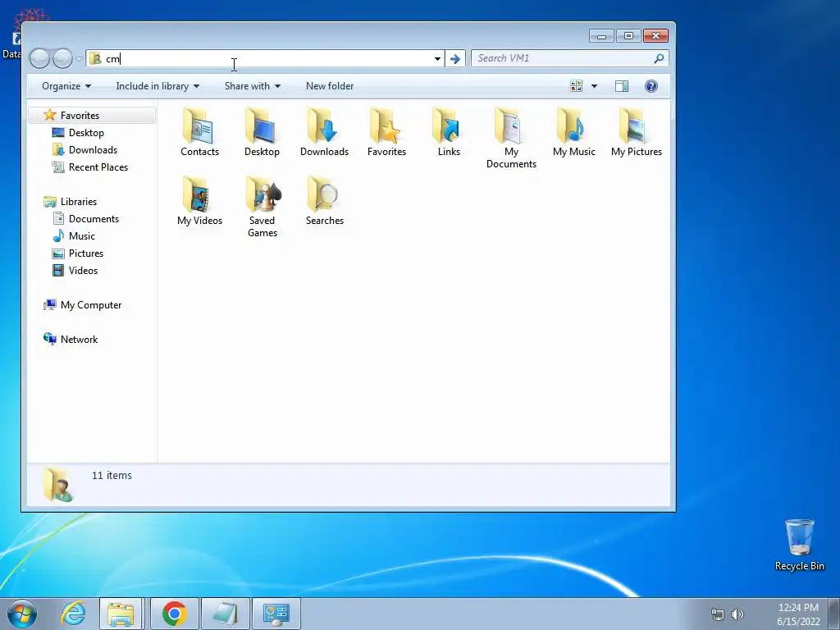The image size is (840, 630).
Task: Open the Saved Games folder
Action: pos(262,207)
